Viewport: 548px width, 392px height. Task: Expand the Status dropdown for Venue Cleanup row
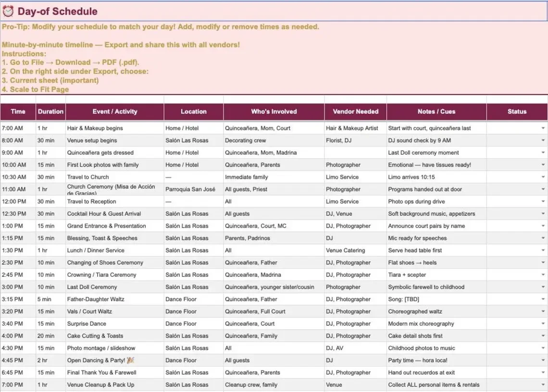pyautogui.click(x=544, y=385)
